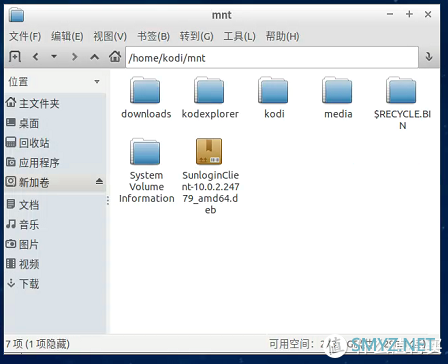
Task: Click the go-to-path arrow button
Action: (x=429, y=57)
